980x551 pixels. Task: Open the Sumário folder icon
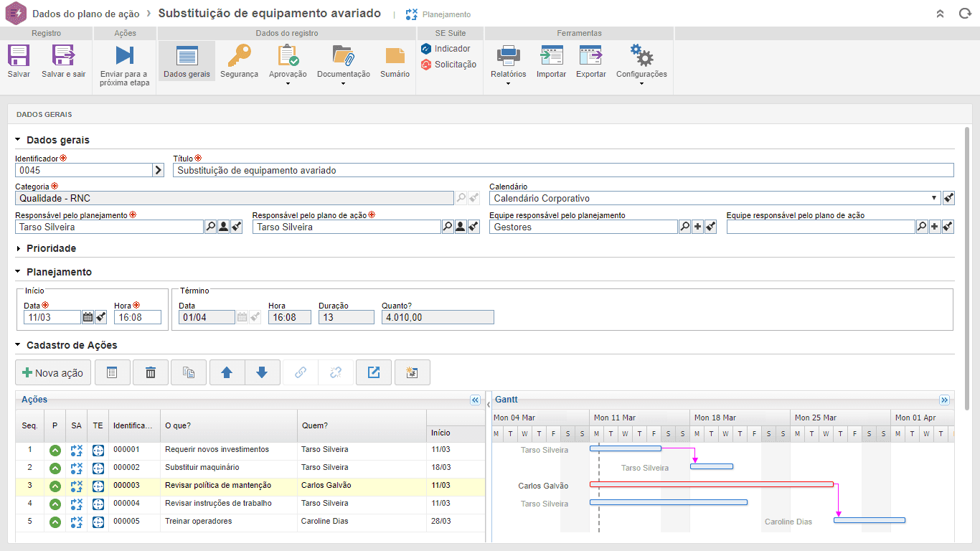click(395, 56)
